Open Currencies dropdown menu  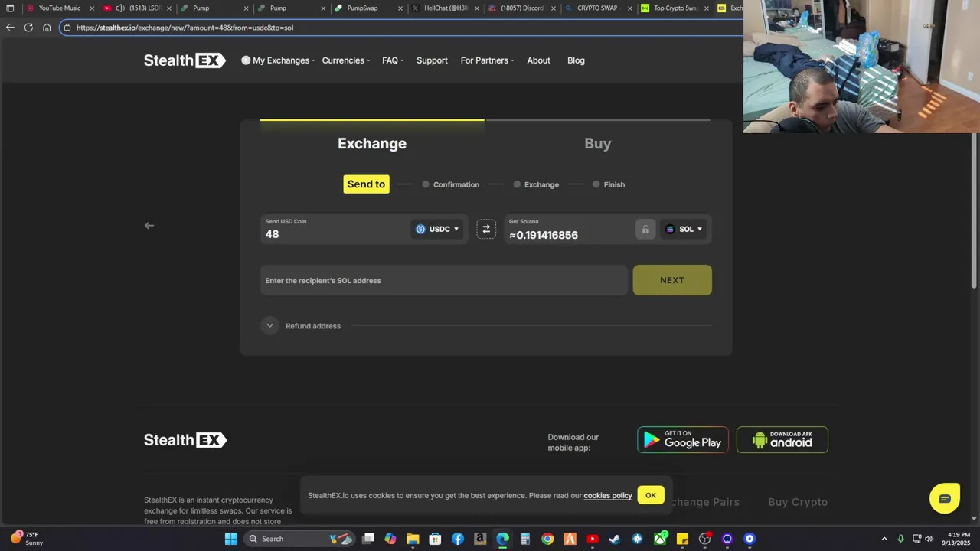tap(345, 60)
